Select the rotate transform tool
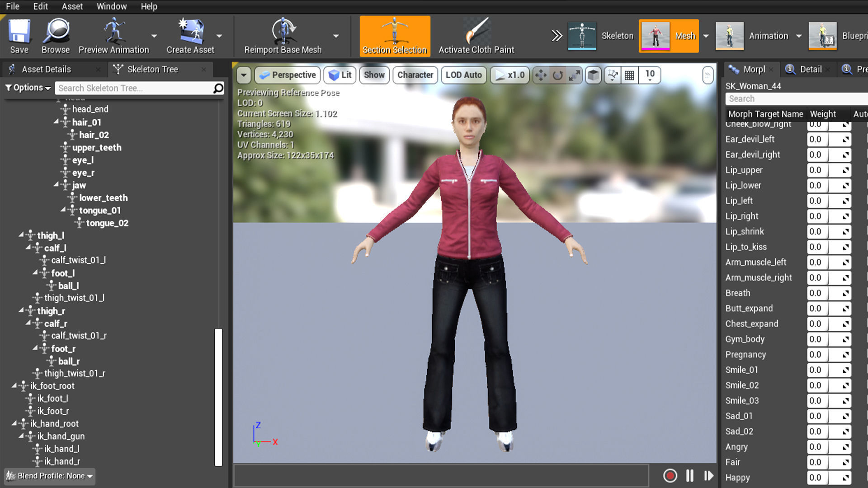868x488 pixels. click(558, 75)
